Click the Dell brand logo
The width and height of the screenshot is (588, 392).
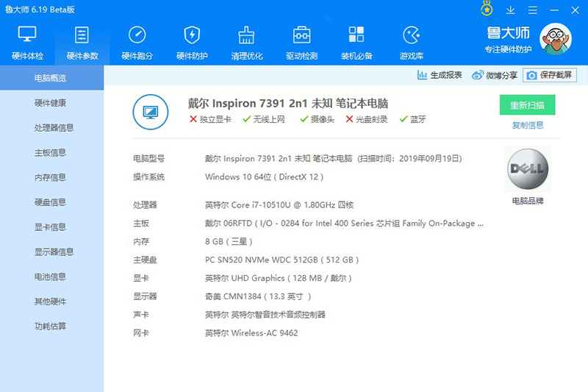tap(528, 169)
